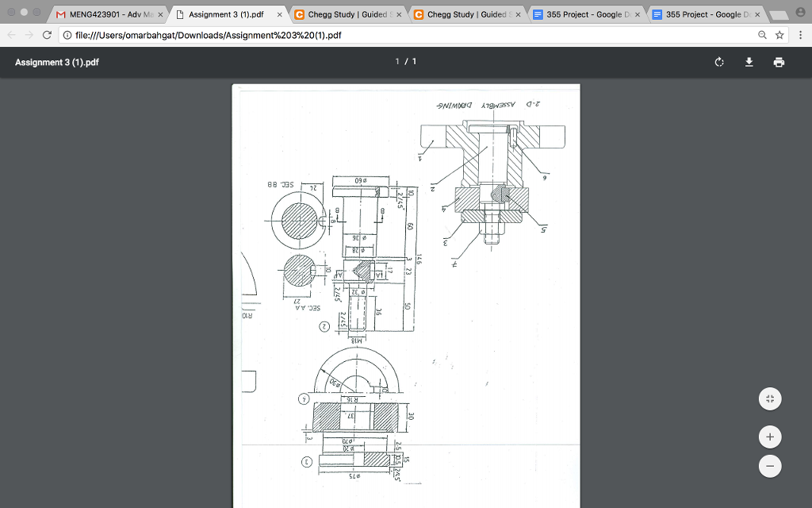
Task: Go forward in browser history
Action: (x=29, y=35)
